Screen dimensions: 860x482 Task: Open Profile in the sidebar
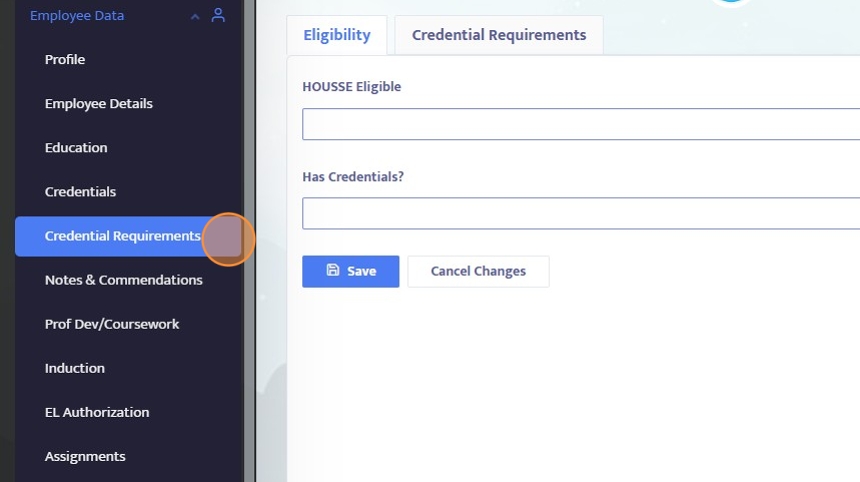[x=65, y=60]
